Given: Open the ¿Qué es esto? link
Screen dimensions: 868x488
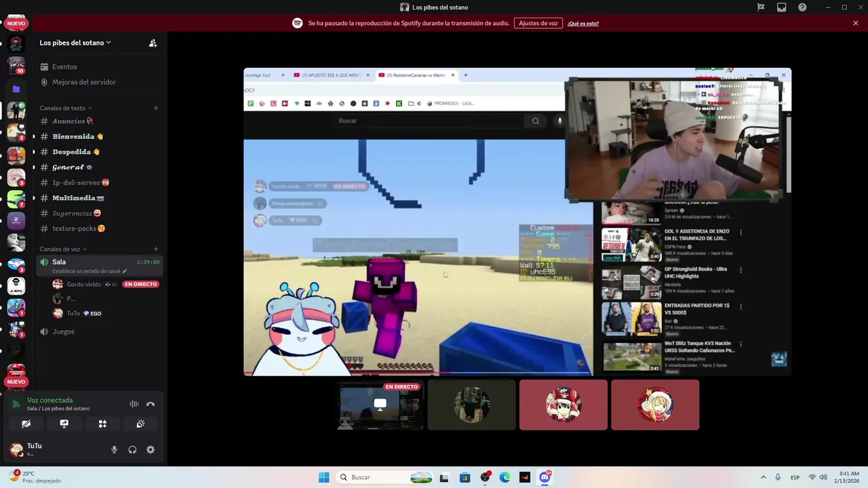Looking at the screenshot, I should pos(583,23).
